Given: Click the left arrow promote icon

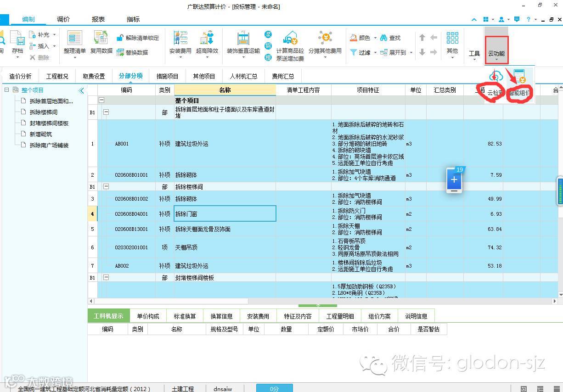Looking at the screenshot, I should click(x=434, y=38).
